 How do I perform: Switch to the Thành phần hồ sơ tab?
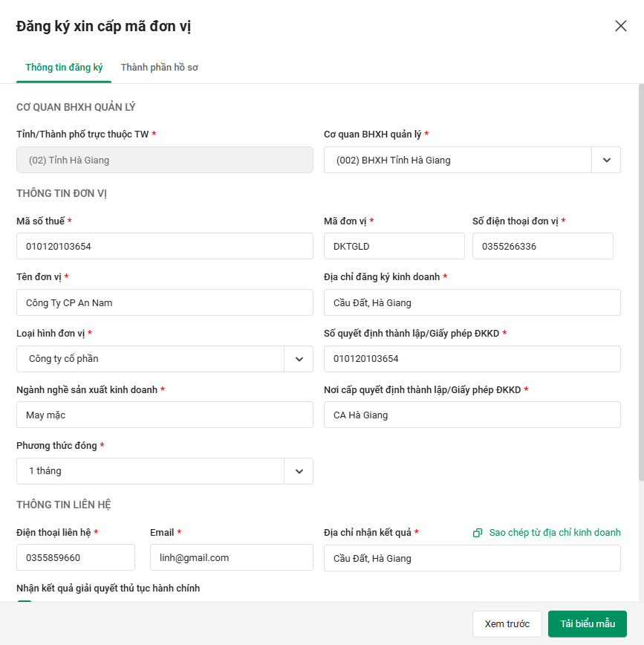[x=159, y=68]
